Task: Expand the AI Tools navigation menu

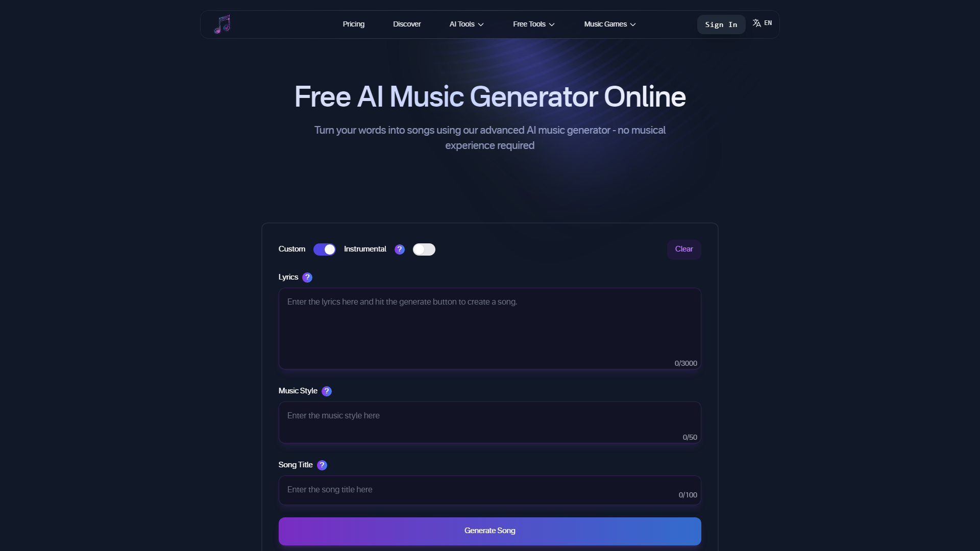Action: click(467, 23)
